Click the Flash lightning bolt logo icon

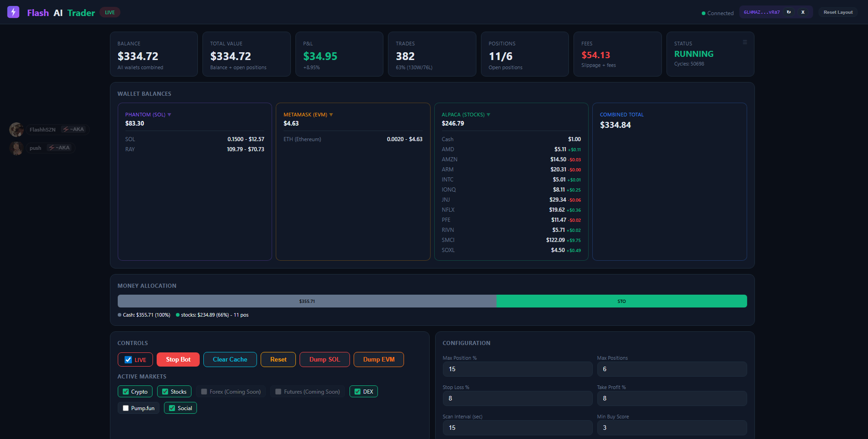coord(13,12)
